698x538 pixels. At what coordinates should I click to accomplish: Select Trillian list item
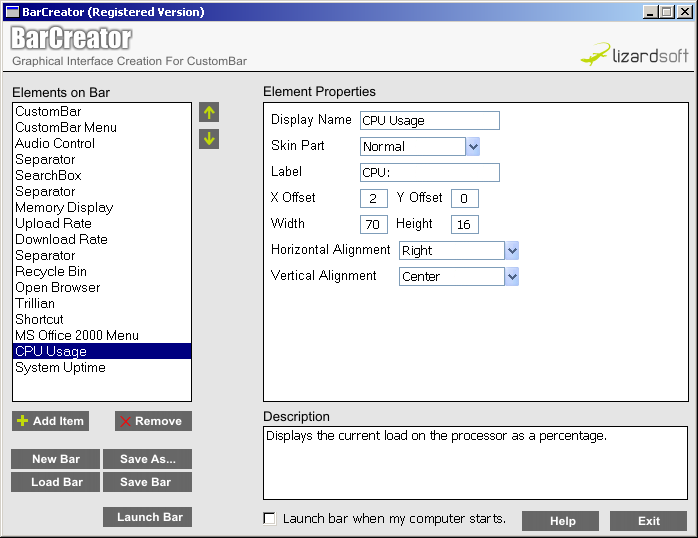102,303
